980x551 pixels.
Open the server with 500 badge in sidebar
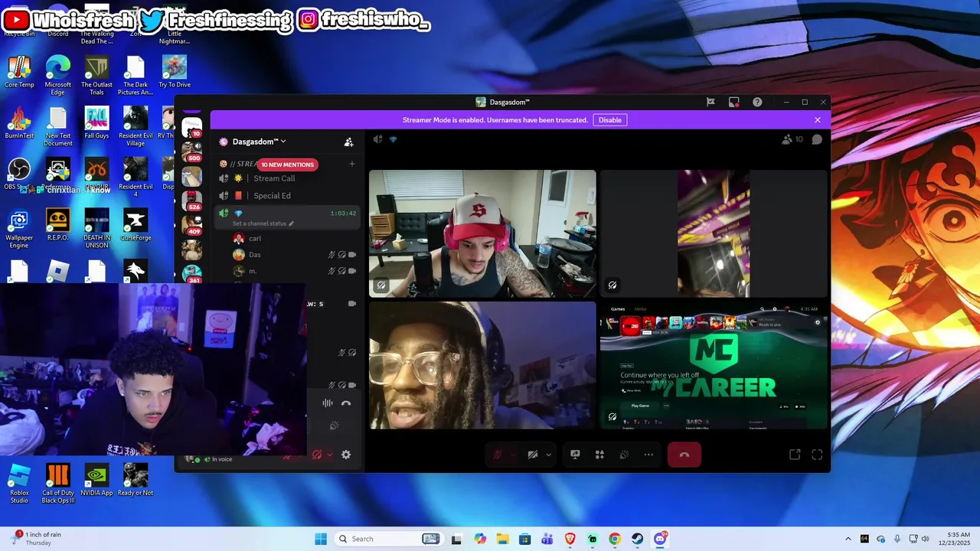tap(192, 151)
